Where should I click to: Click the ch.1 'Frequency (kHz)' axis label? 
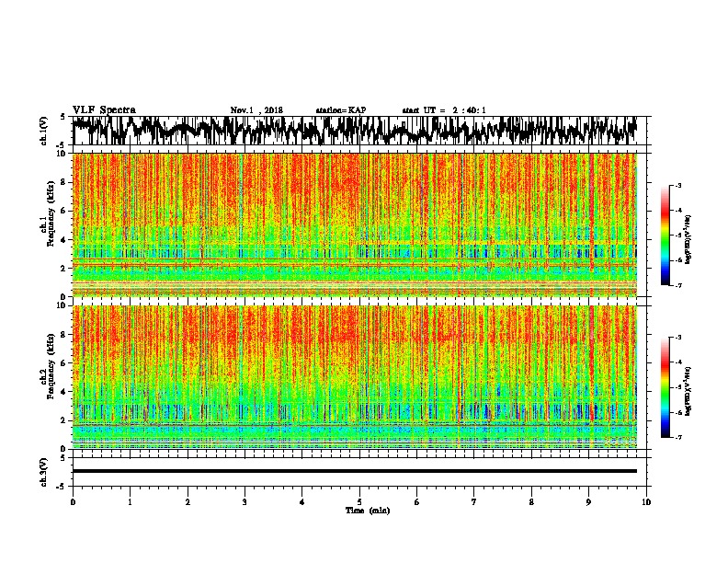click(51, 214)
